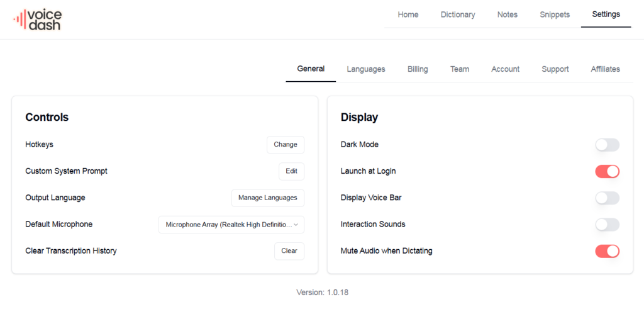Click the Voice Dash logo
Viewport: 644px width, 331px height.
(x=37, y=20)
